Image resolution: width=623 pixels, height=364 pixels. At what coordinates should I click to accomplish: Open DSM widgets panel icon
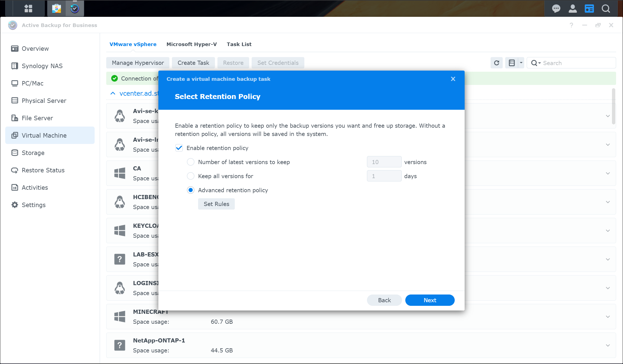coord(589,9)
